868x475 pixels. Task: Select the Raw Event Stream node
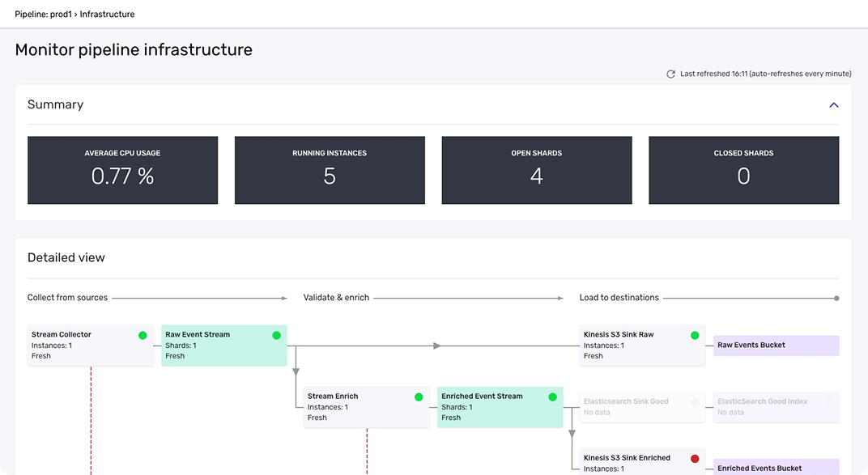tap(223, 346)
